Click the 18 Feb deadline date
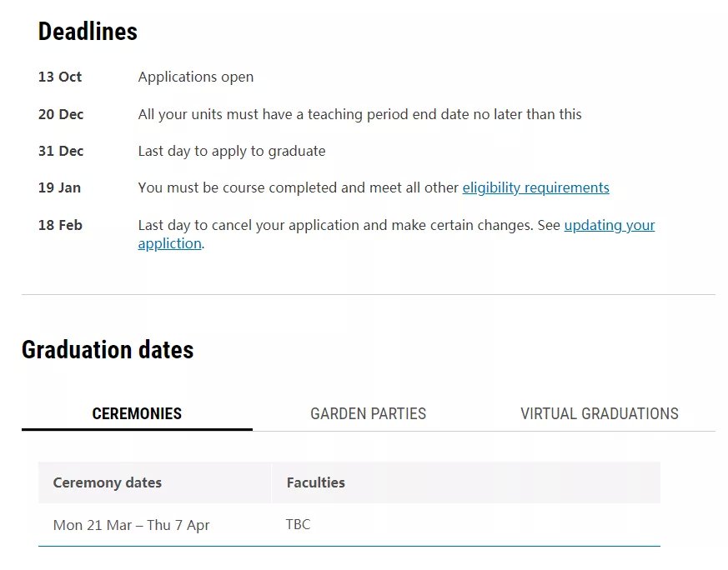Viewport: 728px width, 570px height. pyautogui.click(x=60, y=225)
